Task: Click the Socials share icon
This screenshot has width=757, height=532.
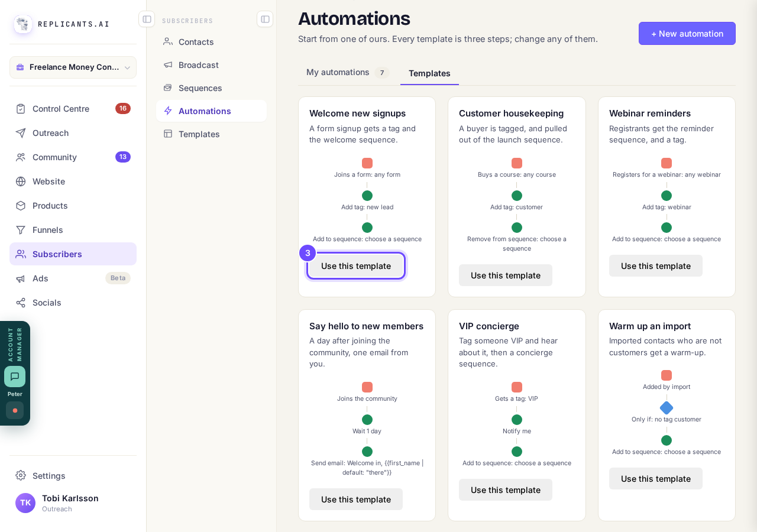Action: [x=21, y=303]
